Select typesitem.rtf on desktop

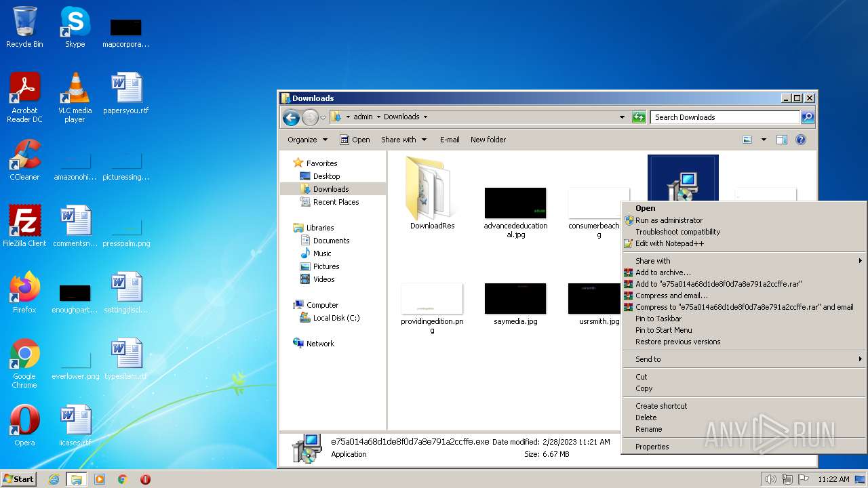(126, 359)
